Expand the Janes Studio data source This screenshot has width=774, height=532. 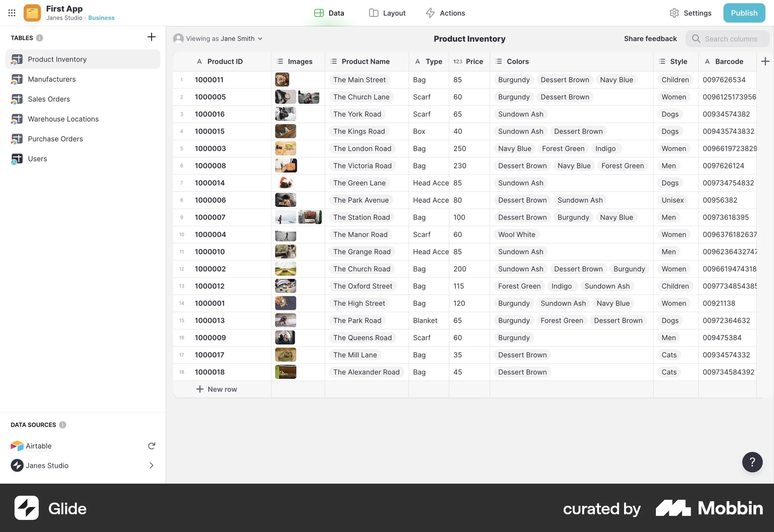(152, 465)
